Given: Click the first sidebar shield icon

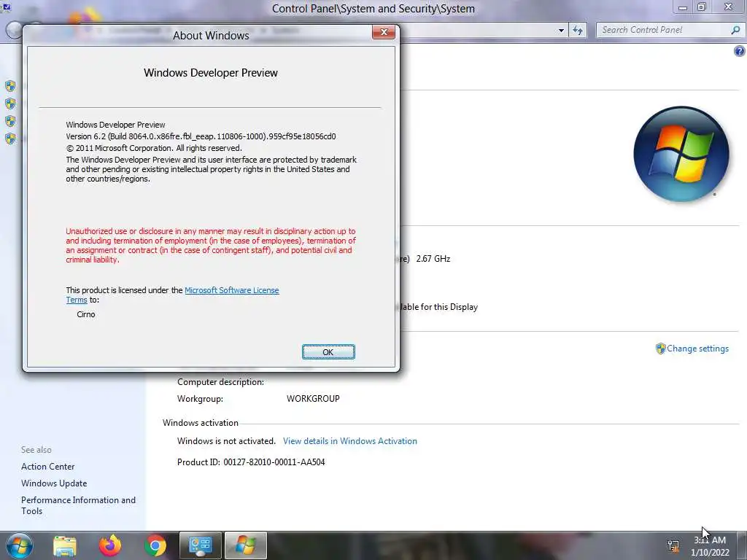Looking at the screenshot, I should tap(10, 86).
